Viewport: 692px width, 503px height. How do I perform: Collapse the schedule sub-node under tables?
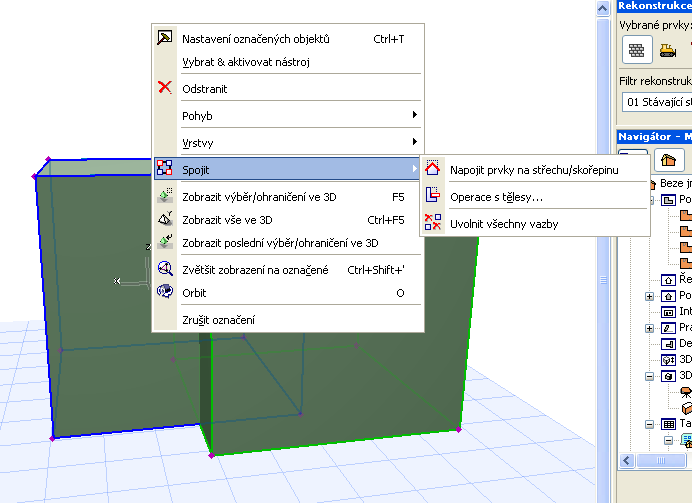click(668, 440)
